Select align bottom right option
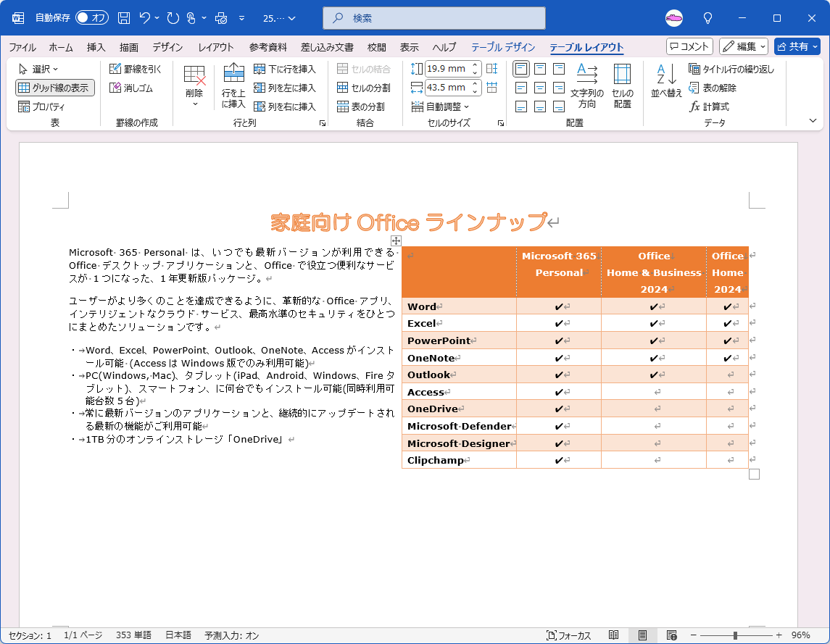 coord(559,107)
